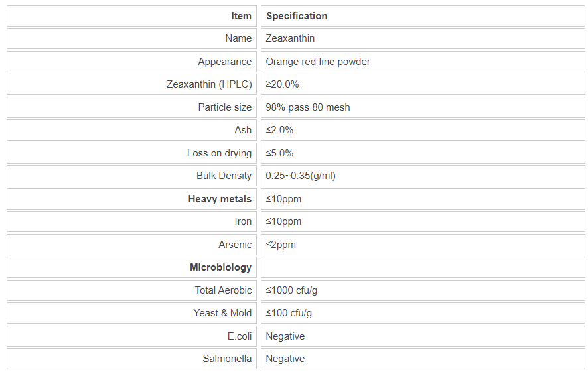Click the Appearance label cell
The height and width of the screenshot is (374, 588).
[x=224, y=62]
